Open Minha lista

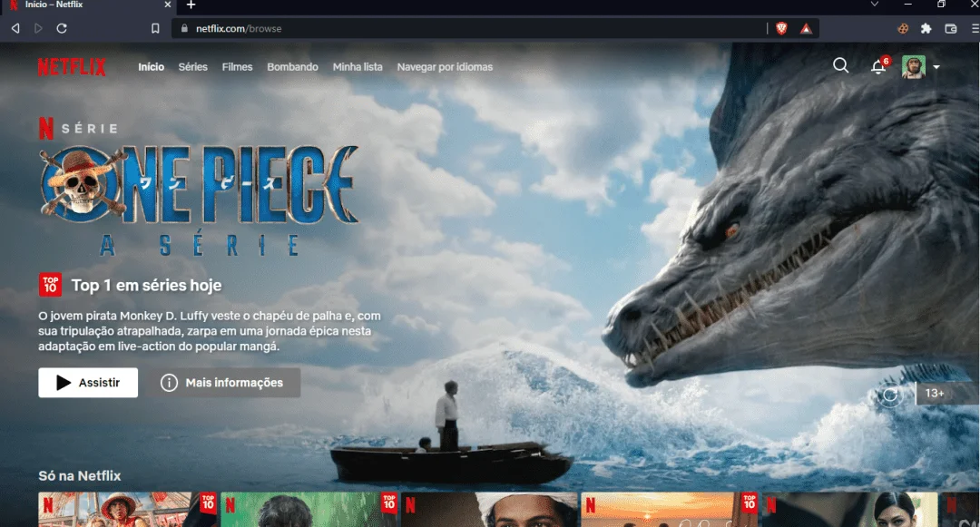[358, 67]
